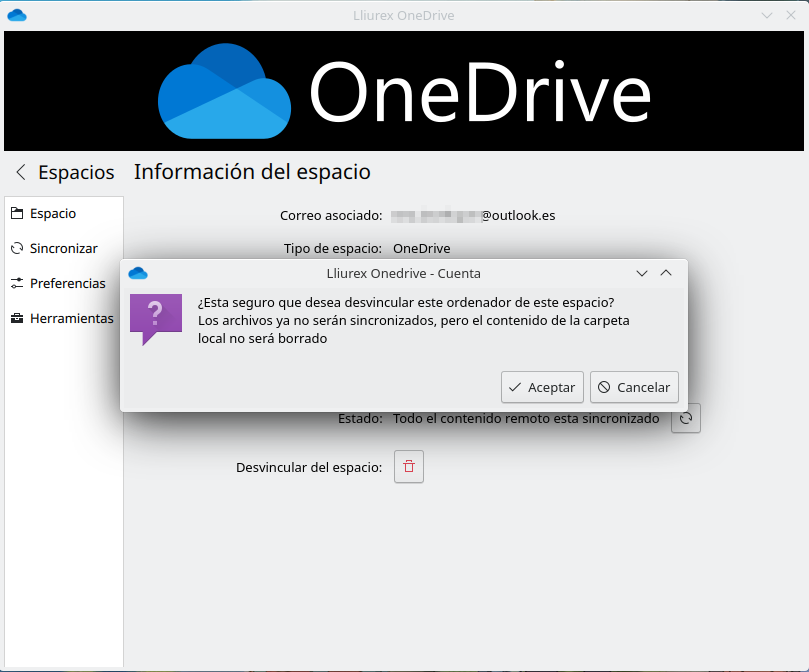Viewport: 809px width, 672px height.
Task: Click the large OneDrive cloud logo in the banner
Action: pos(225,92)
